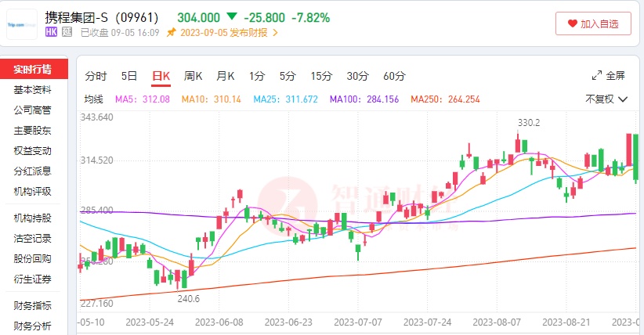Image resolution: width=644 pixels, height=335 pixels.
Task: Open 主要股东 in the sidebar
Action: pyautogui.click(x=32, y=131)
